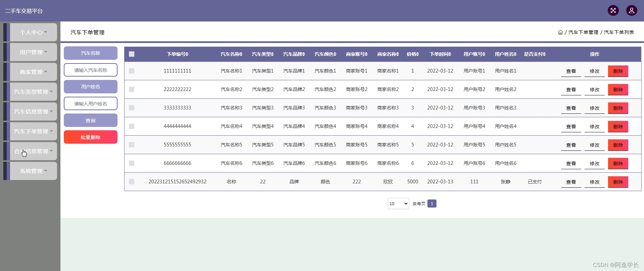Screen dimensions: 644x271
Task: Click the 请输入用户姓名 input field
Action: tap(91, 103)
